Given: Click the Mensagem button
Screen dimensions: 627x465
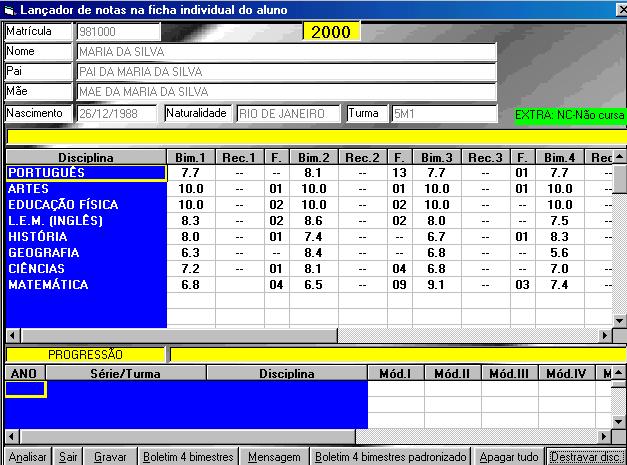Looking at the screenshot, I should [x=274, y=456].
